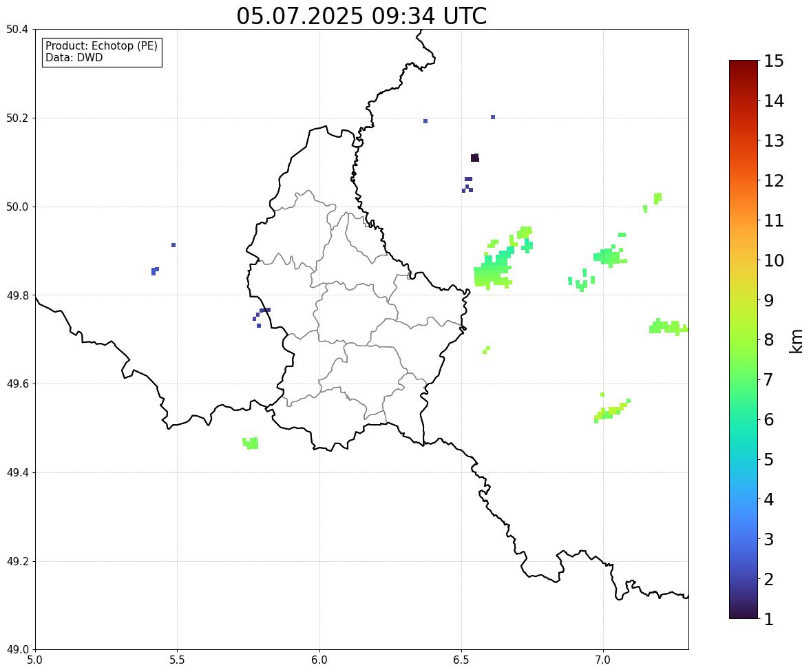811x672 pixels.
Task: Click the y-axis label '50.2'
Action: (17, 118)
